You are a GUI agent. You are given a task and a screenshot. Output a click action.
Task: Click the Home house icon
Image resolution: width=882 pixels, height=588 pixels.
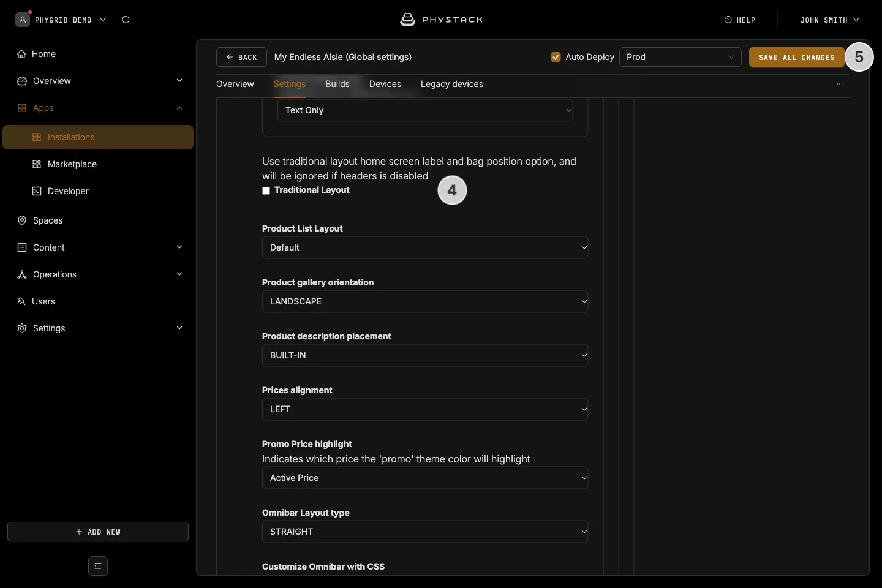21,54
